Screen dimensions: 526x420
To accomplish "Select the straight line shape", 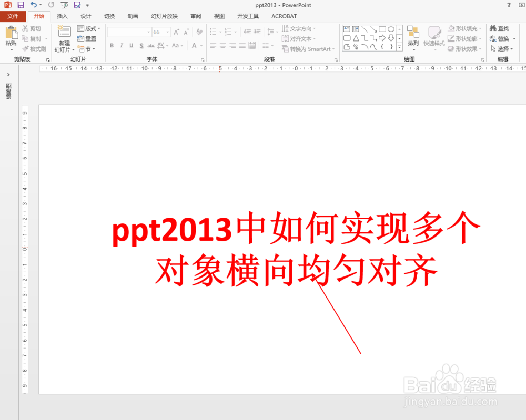I will click(x=365, y=29).
